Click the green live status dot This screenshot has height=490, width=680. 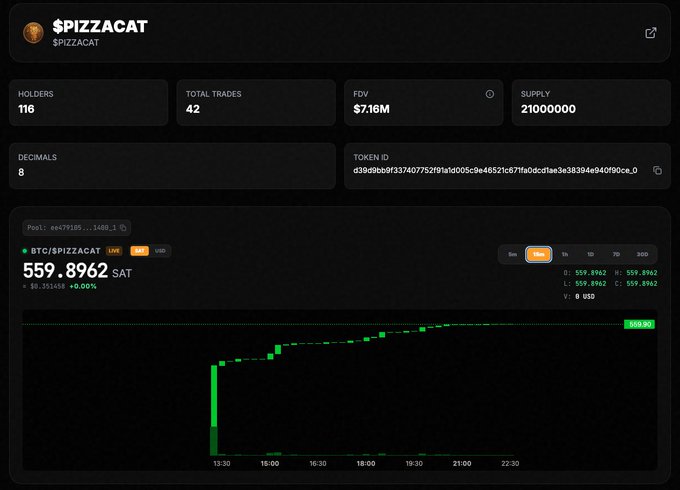[x=25, y=251]
